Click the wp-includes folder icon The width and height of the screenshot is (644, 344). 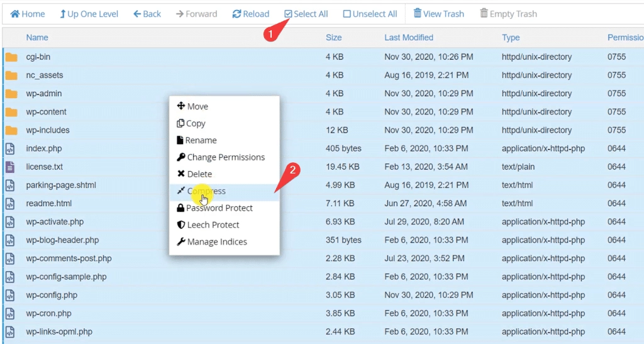click(x=11, y=131)
